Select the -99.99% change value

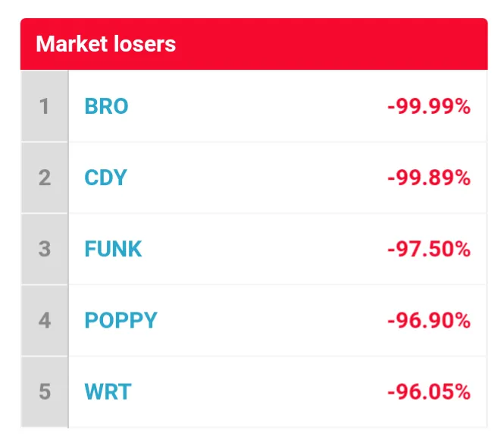[429, 106]
